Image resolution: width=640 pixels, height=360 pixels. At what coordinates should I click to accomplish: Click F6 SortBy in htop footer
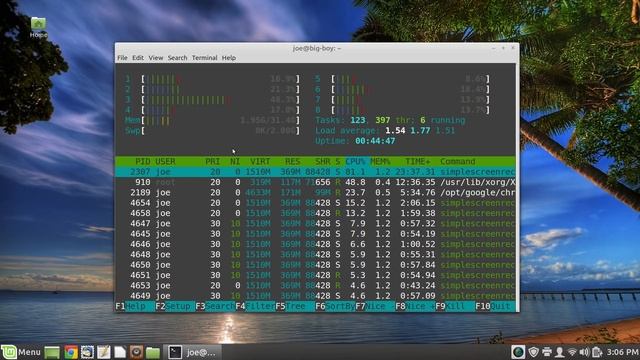pos(335,306)
